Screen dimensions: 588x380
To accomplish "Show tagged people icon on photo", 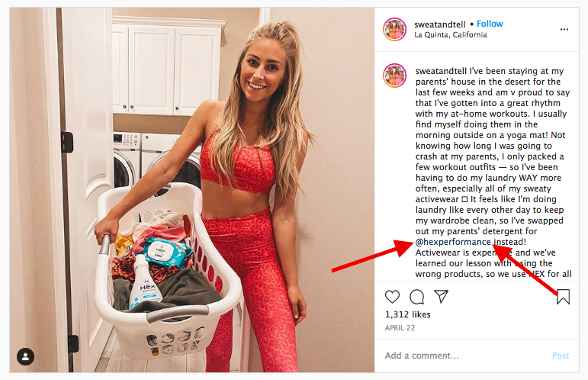I will pyautogui.click(x=25, y=357).
